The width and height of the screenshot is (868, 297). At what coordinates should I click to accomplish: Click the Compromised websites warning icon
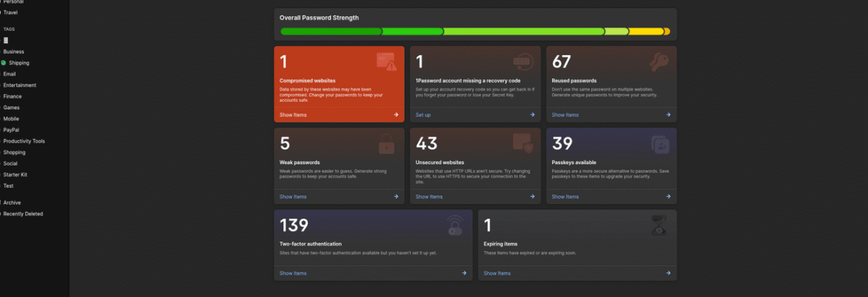386,62
